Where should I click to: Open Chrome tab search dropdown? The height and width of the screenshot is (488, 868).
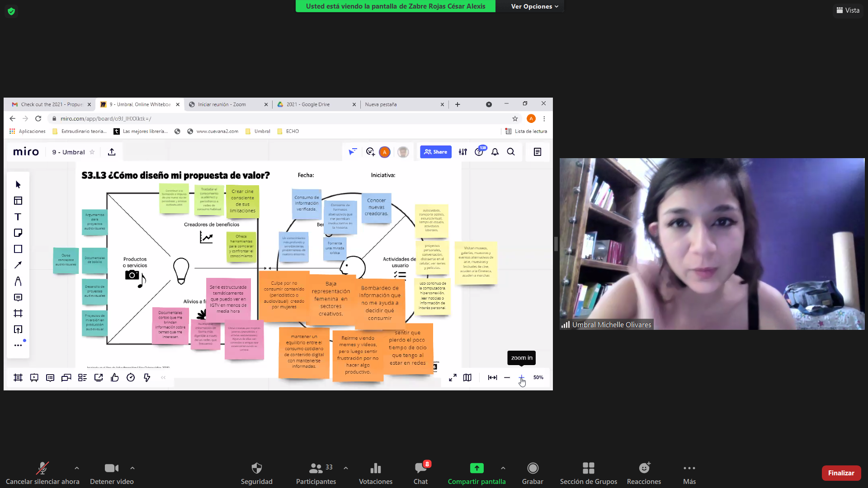(x=489, y=104)
